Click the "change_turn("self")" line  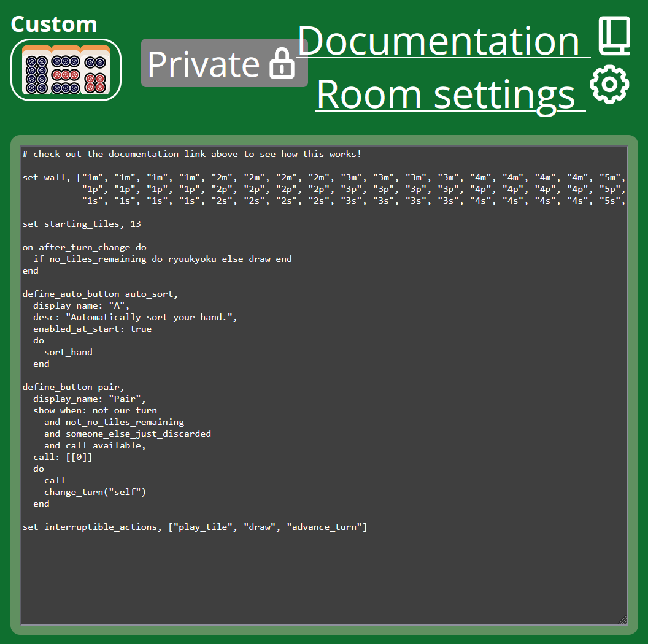[95, 492]
